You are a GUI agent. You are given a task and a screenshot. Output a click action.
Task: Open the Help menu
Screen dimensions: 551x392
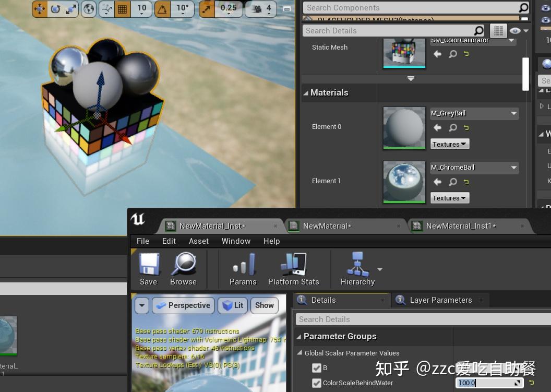[271, 241]
